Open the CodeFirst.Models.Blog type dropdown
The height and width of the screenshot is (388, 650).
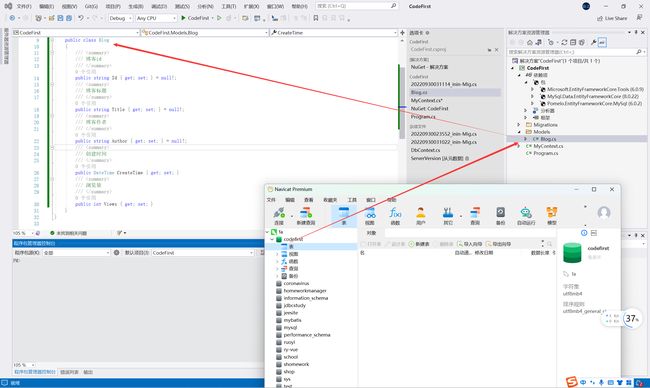point(204,32)
